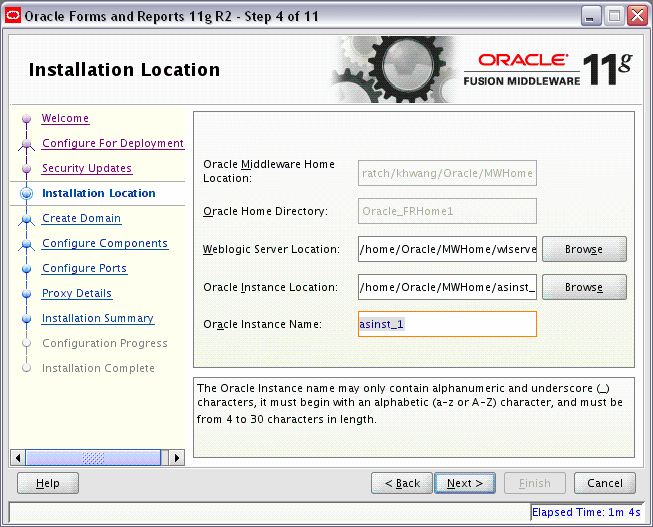Viewport: 653px width, 527px height.
Task: Click the Oracle Instance Name label
Action: (x=262, y=325)
